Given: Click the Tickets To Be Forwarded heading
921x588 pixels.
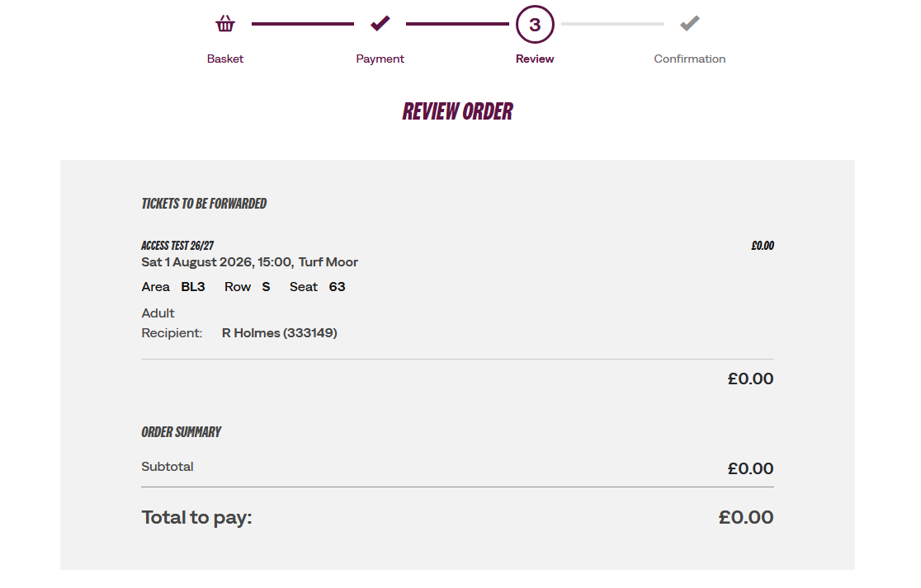Looking at the screenshot, I should tap(204, 204).
